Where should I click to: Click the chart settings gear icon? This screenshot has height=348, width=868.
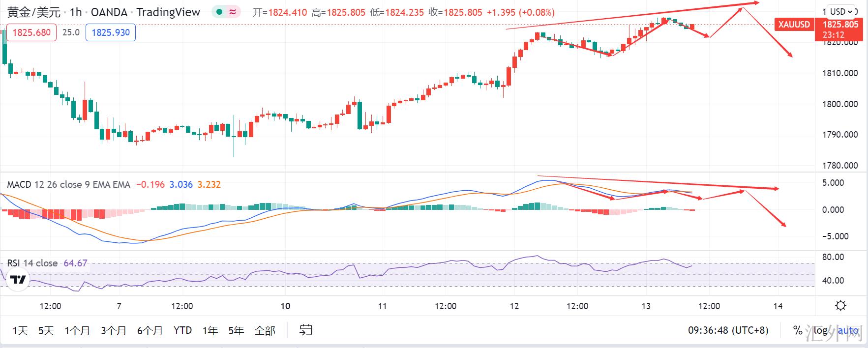tap(840, 306)
